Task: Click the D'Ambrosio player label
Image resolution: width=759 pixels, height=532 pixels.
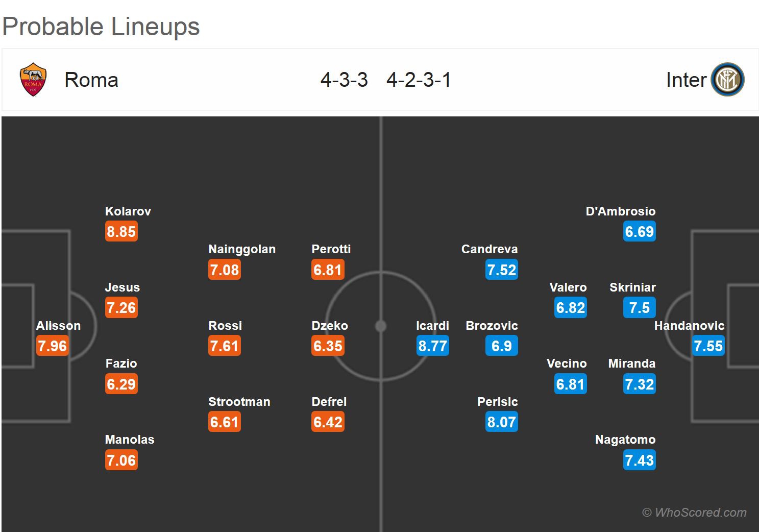Action: [621, 211]
